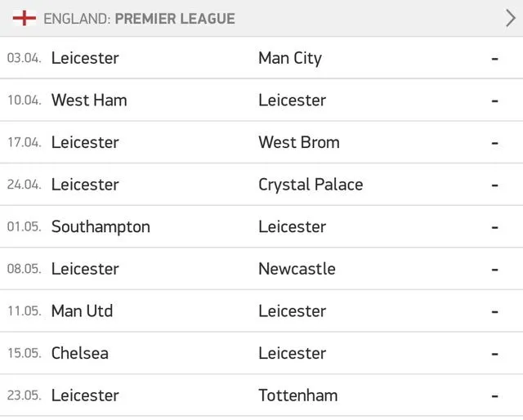Image resolution: width=523 pixels, height=420 pixels.
Task: Open the West Ham vs Leicester match
Action: point(261,101)
